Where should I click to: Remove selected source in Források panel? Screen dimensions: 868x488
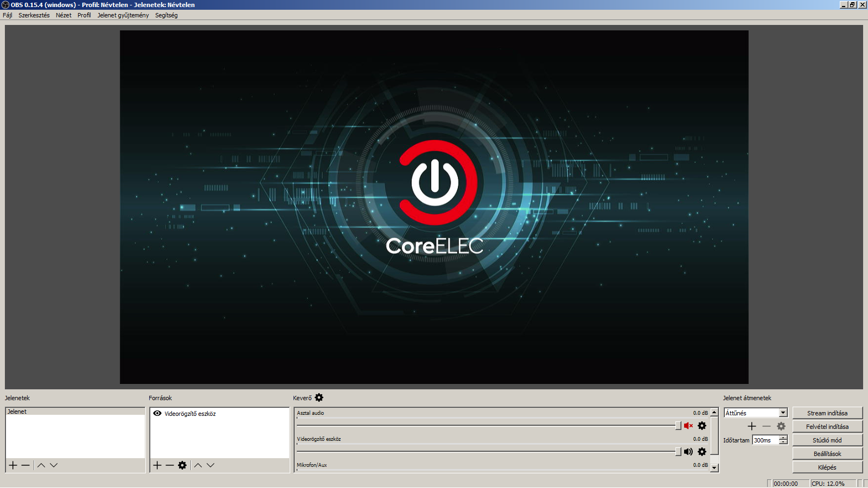(170, 465)
